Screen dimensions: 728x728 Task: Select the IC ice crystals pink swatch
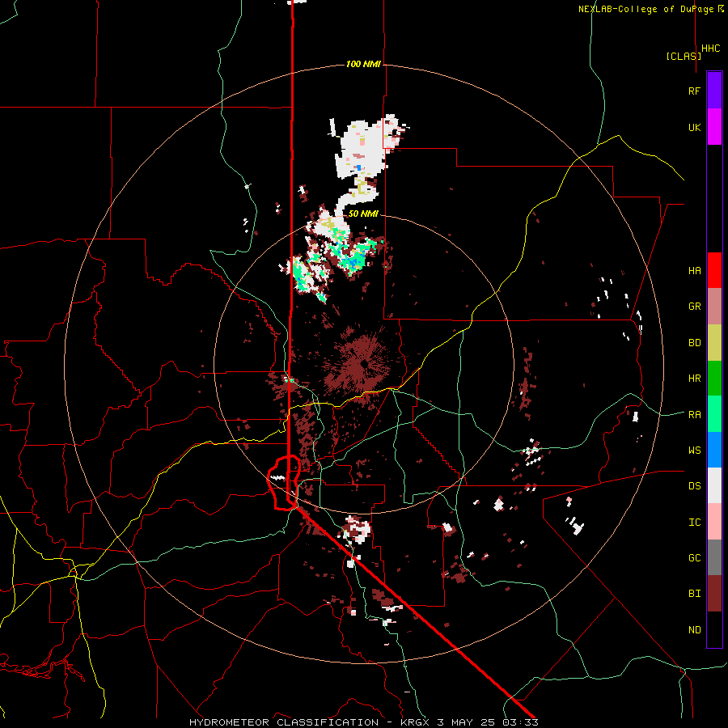coord(714,522)
